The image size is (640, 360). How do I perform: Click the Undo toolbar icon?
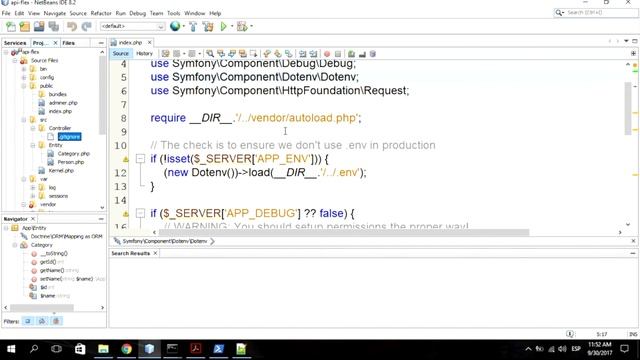click(x=72, y=27)
